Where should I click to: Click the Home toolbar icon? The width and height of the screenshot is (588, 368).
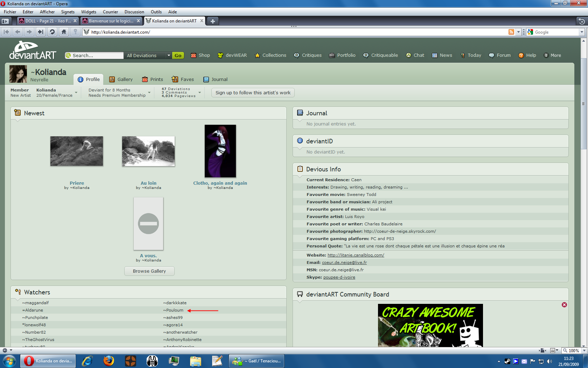tap(64, 32)
